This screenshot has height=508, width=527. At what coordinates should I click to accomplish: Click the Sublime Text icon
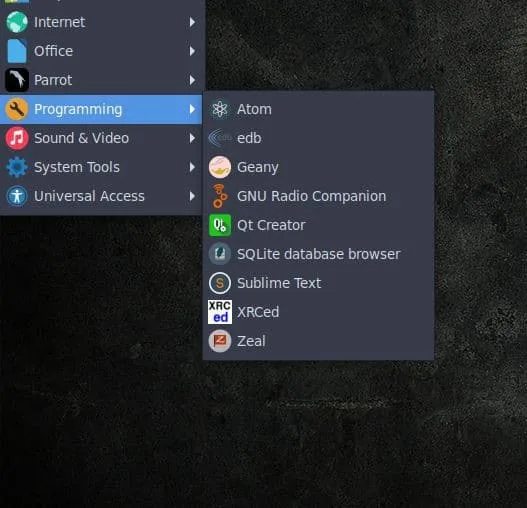pos(220,283)
